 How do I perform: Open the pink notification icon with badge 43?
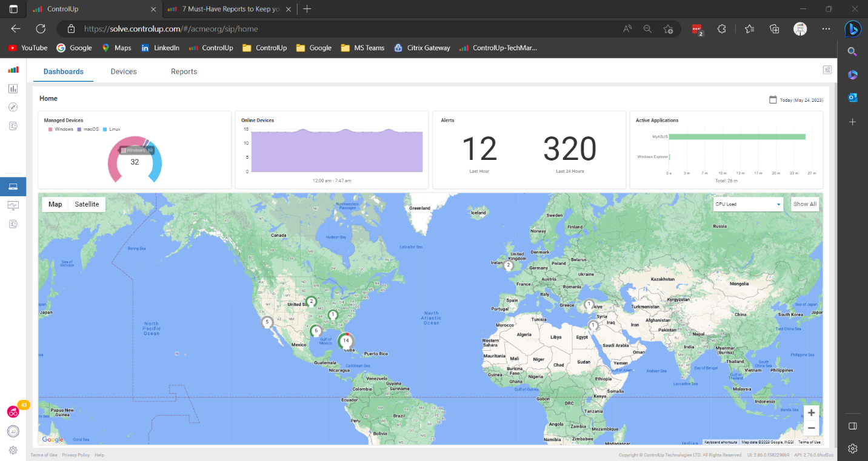(13, 412)
